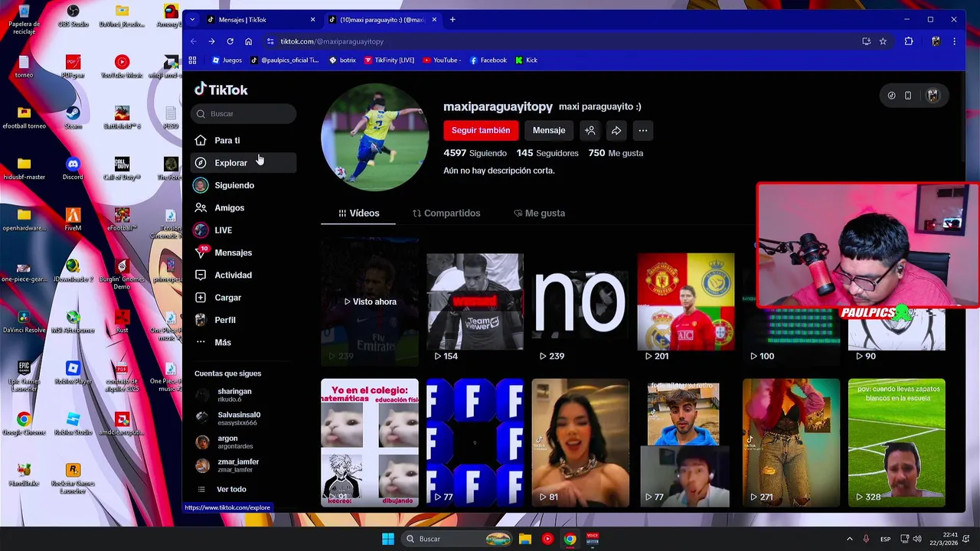Open the botrix bookmark

pos(341,60)
